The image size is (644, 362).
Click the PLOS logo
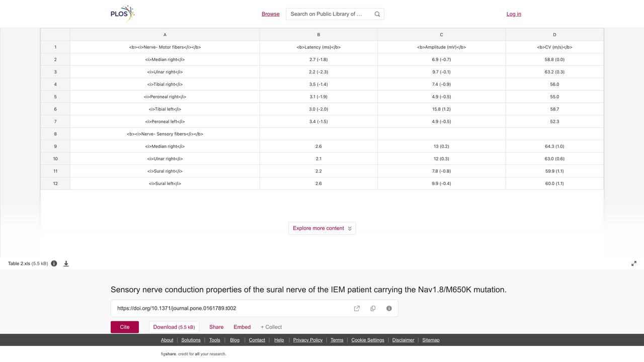coord(123,14)
